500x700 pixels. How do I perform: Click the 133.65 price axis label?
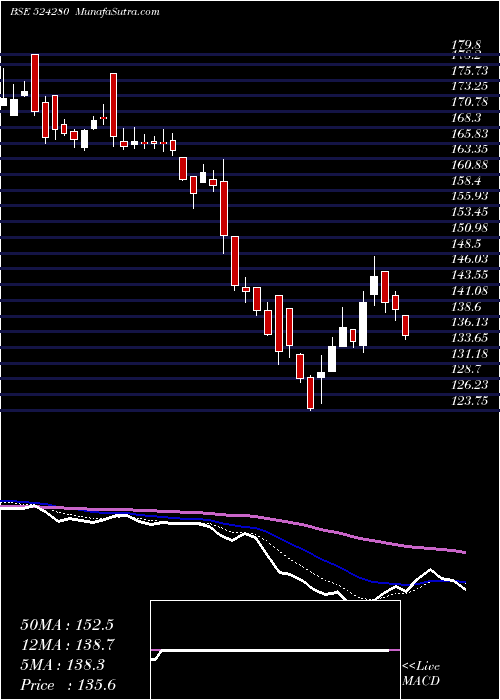point(470,338)
